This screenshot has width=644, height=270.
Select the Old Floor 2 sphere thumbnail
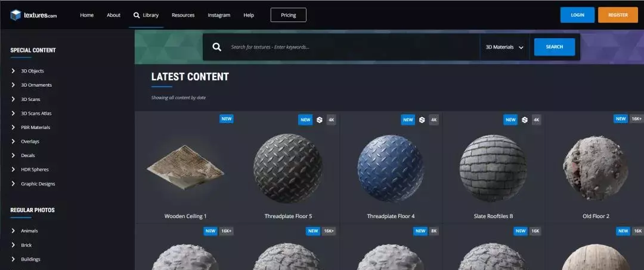[596, 168]
